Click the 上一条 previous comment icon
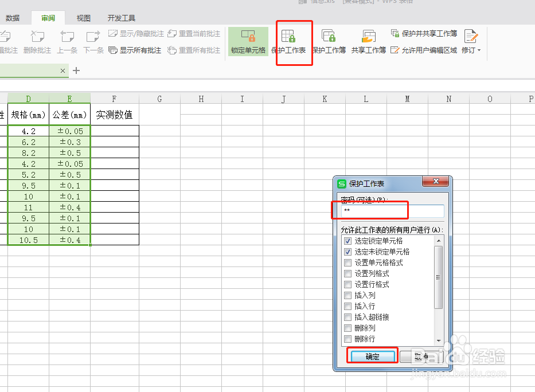 click(x=67, y=42)
